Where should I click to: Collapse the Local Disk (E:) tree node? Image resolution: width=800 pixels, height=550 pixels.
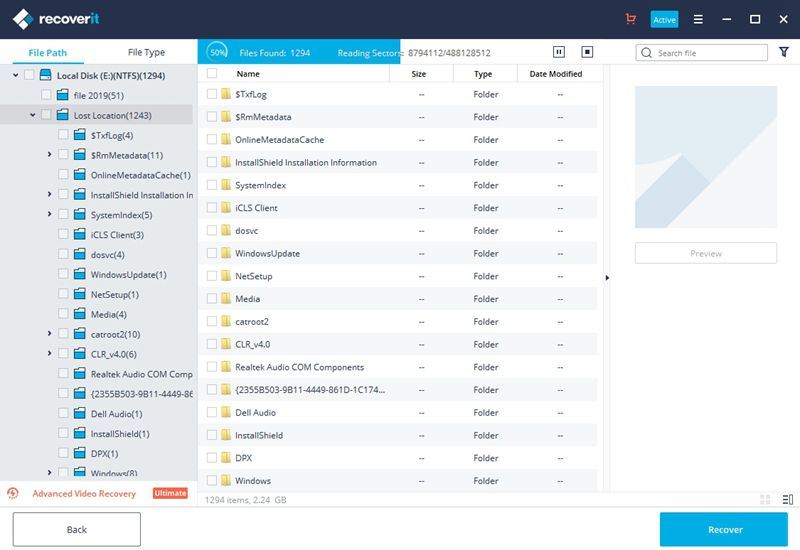point(15,75)
